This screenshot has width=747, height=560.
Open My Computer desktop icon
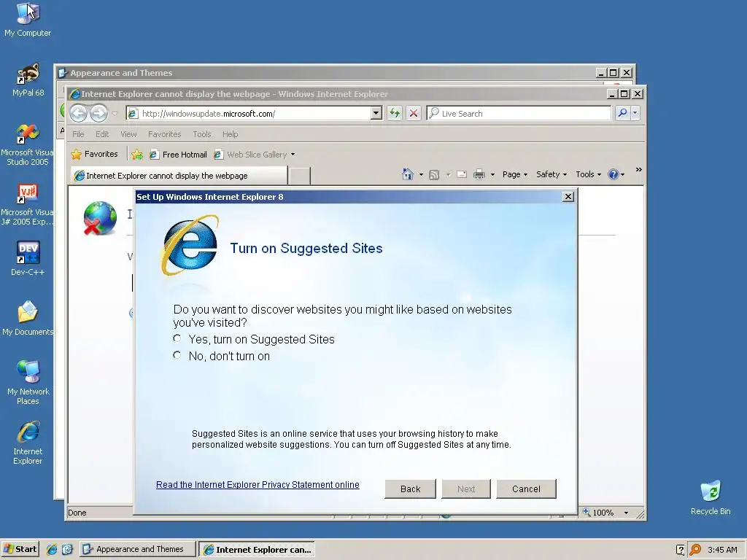point(28,20)
